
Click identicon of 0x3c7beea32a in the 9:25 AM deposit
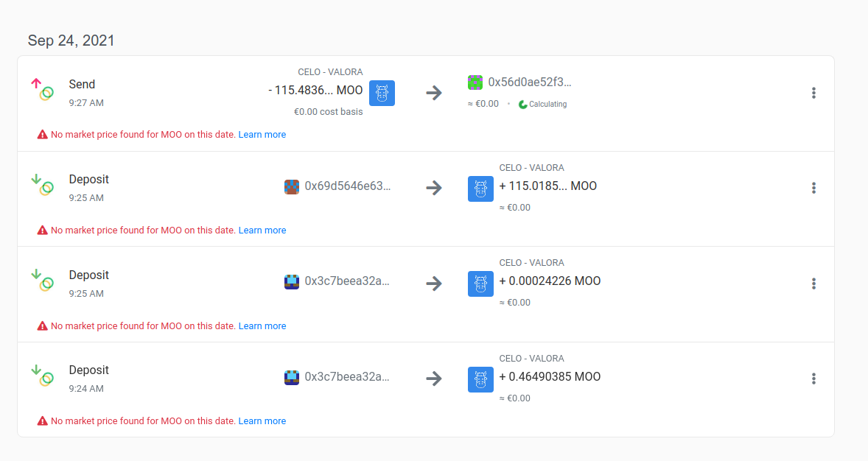pos(292,282)
